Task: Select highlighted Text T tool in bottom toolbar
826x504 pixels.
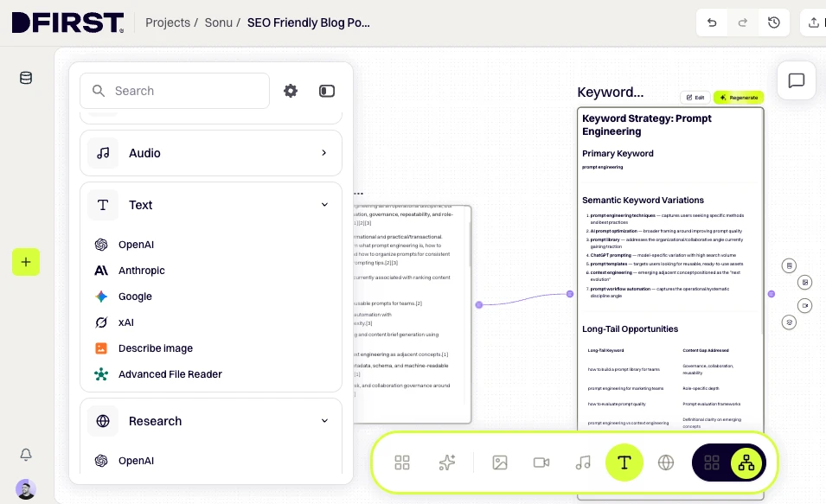Action: [624, 463]
